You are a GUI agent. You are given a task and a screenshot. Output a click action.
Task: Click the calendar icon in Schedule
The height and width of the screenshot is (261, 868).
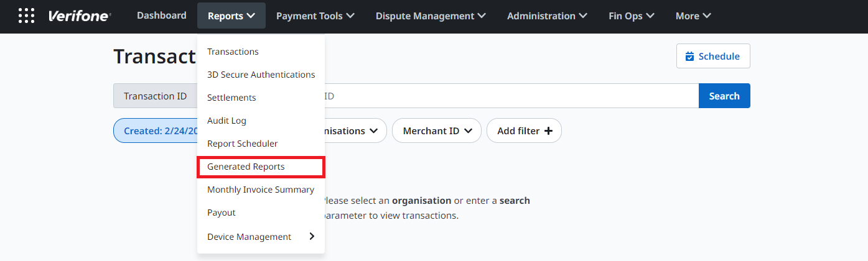(x=689, y=57)
